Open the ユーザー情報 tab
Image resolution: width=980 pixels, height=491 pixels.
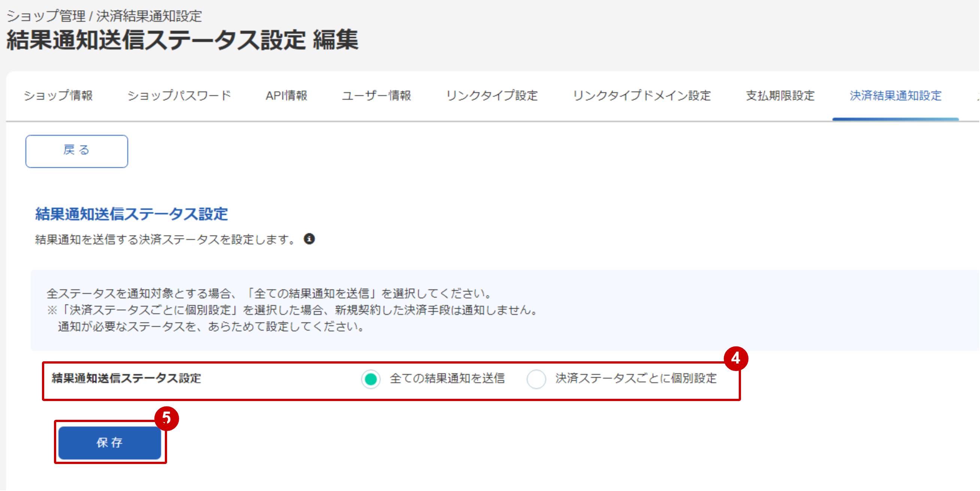point(377,96)
